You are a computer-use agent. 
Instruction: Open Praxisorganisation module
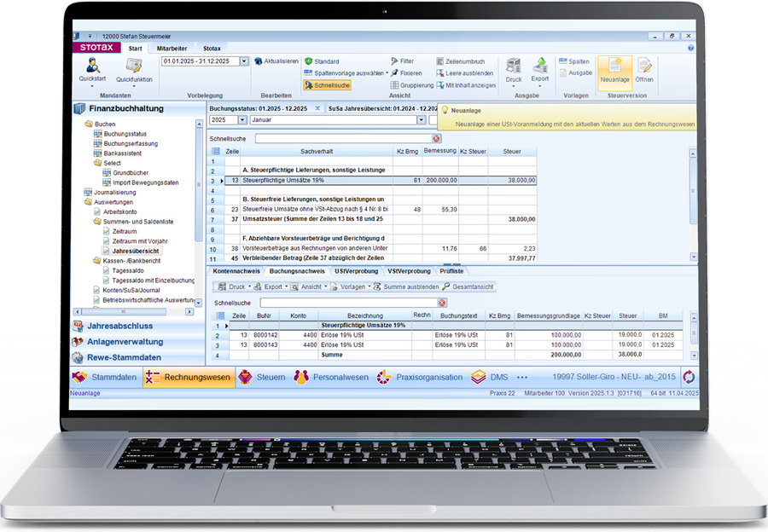420,378
